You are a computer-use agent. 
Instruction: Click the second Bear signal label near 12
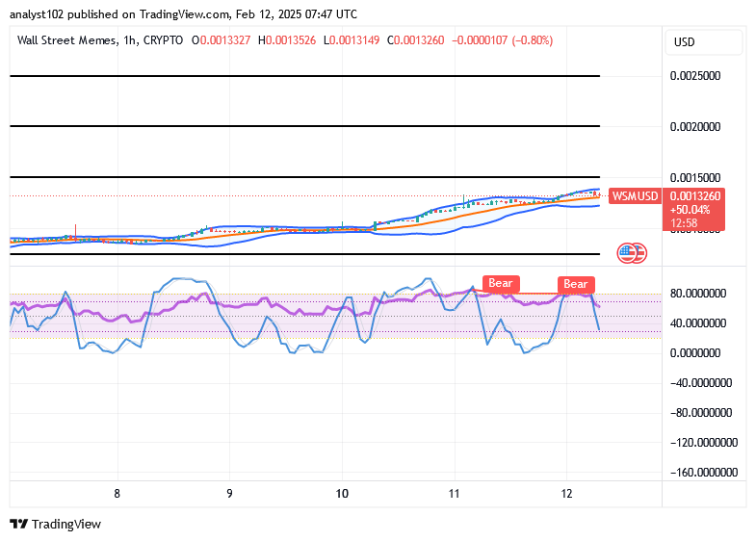[x=576, y=284]
